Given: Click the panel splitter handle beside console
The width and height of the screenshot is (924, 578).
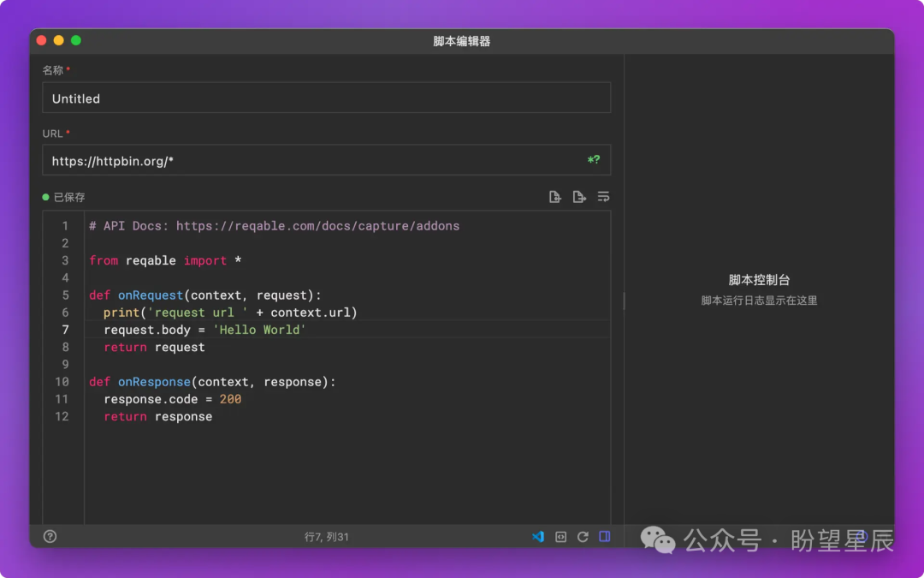Looking at the screenshot, I should click(624, 301).
